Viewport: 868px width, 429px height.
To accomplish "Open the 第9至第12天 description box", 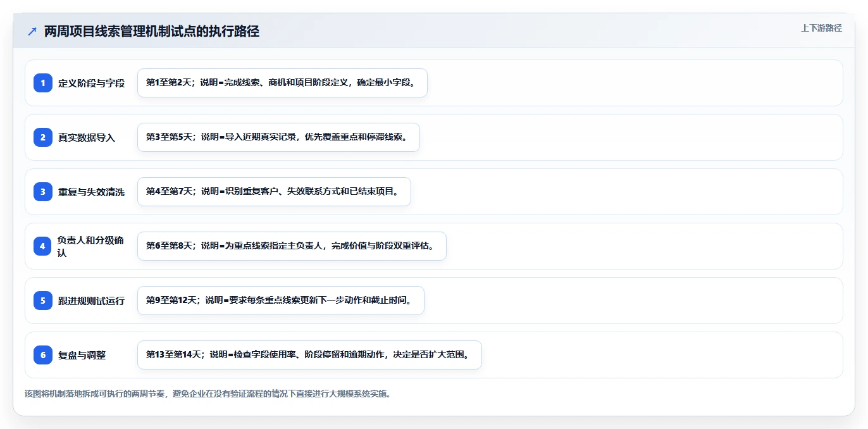I will (280, 301).
